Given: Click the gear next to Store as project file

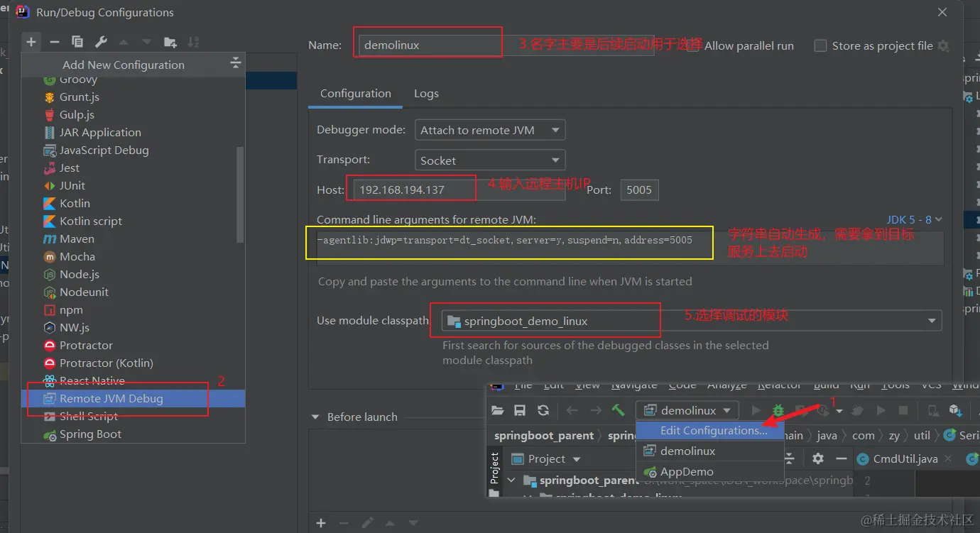Looking at the screenshot, I should (943, 45).
